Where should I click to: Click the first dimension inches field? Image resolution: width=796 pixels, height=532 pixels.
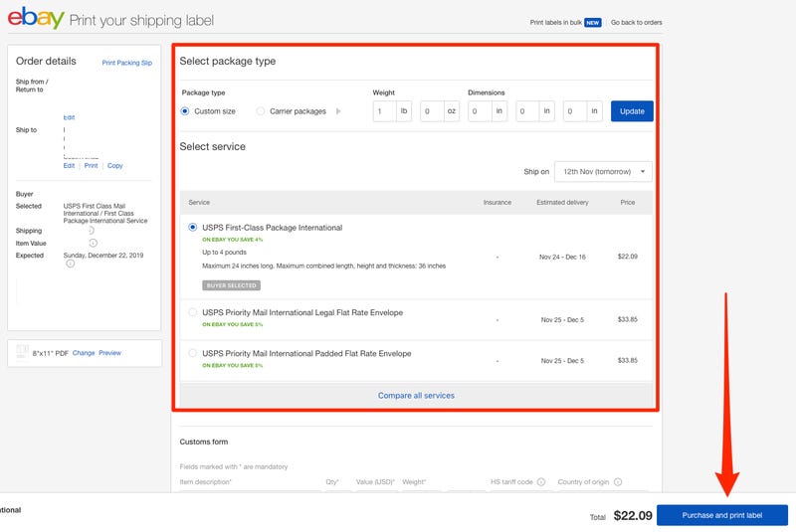pyautogui.click(x=480, y=111)
